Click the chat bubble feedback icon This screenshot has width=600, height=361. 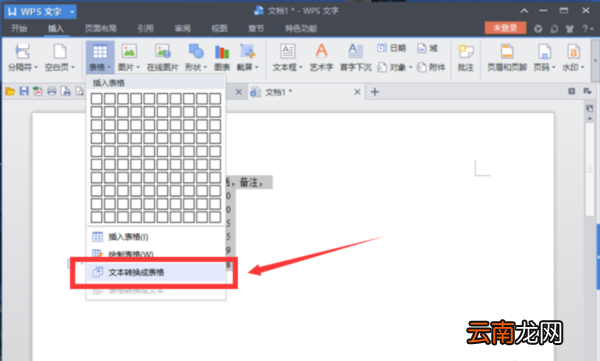(x=554, y=29)
